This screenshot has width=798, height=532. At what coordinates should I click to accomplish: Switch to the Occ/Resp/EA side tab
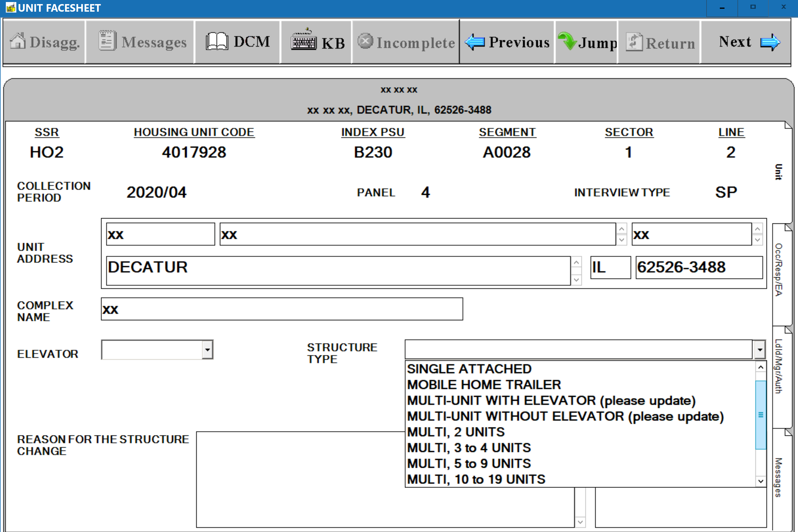779,270
